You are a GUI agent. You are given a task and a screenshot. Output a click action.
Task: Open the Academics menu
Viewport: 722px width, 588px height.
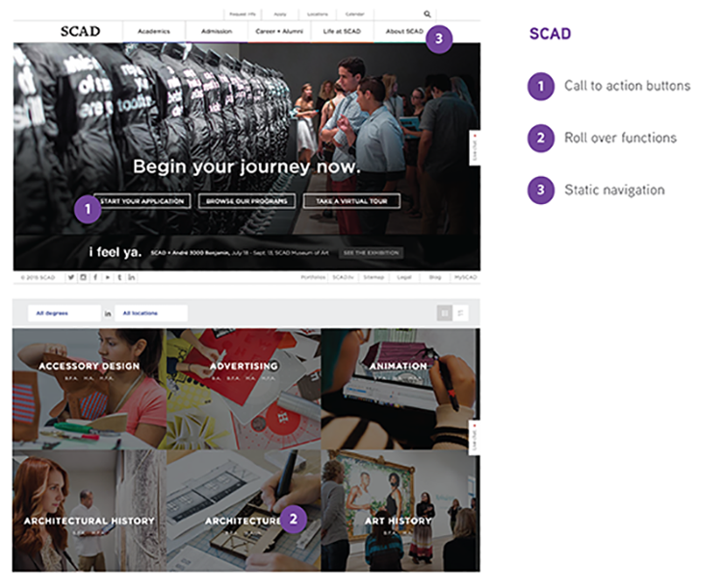154,32
